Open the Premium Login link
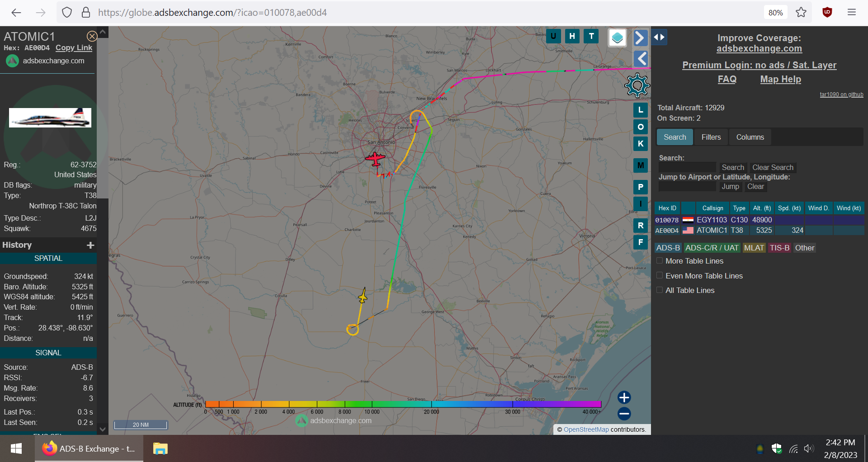Image resolution: width=868 pixels, height=462 pixels. pyautogui.click(x=759, y=65)
